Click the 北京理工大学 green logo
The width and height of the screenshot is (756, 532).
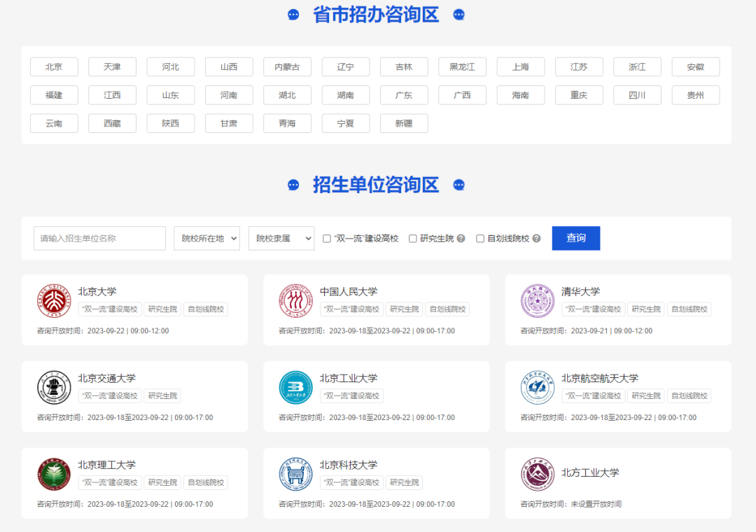(54, 474)
